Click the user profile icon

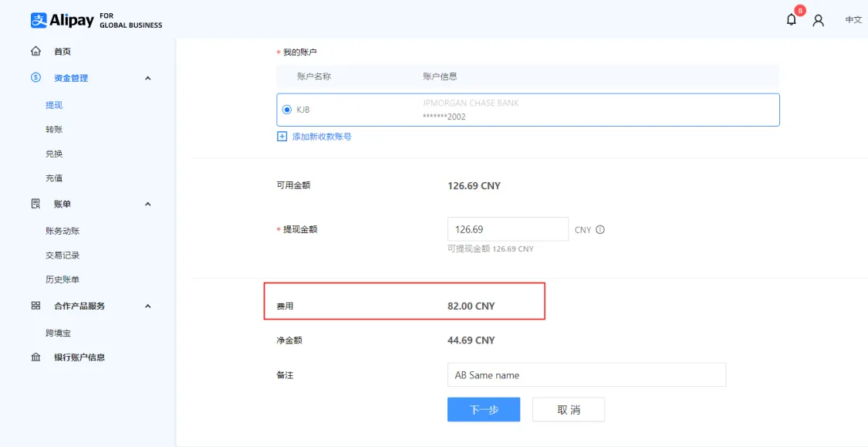pos(820,20)
